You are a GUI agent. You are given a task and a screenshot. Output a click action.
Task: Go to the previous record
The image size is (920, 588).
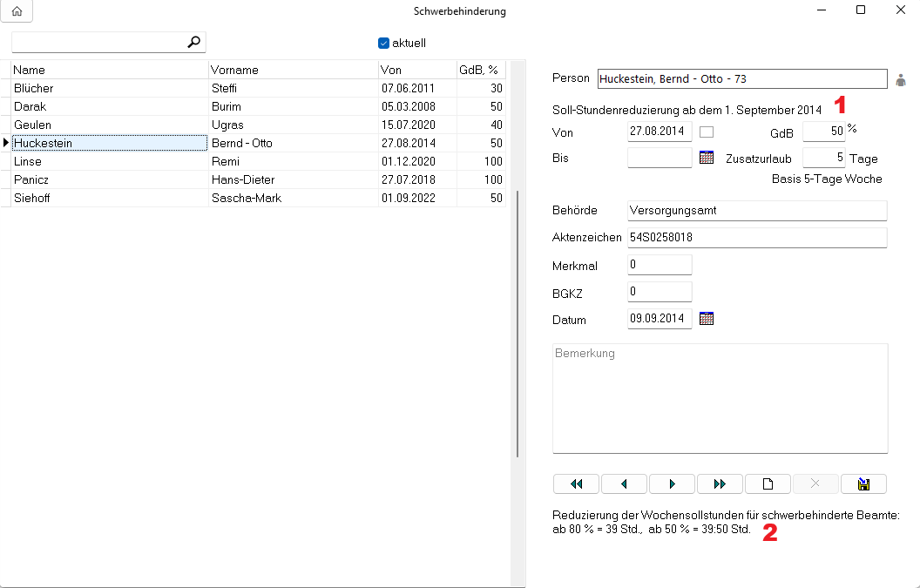tap(625, 484)
